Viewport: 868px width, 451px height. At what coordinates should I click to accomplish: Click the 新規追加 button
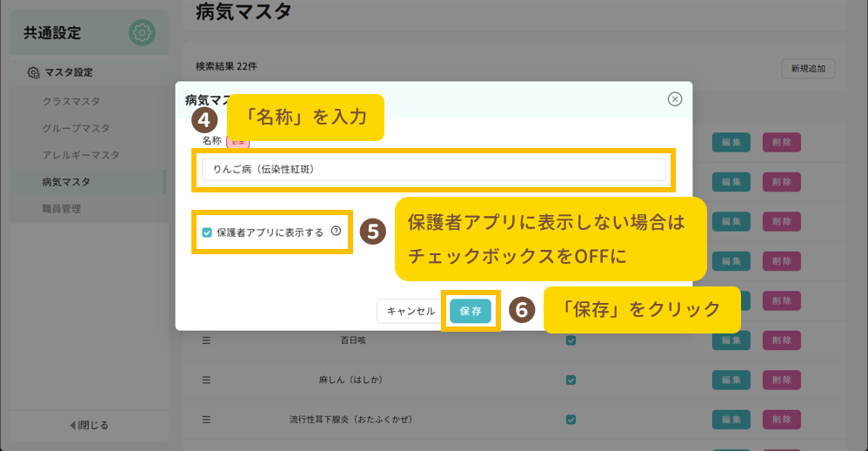[808, 69]
